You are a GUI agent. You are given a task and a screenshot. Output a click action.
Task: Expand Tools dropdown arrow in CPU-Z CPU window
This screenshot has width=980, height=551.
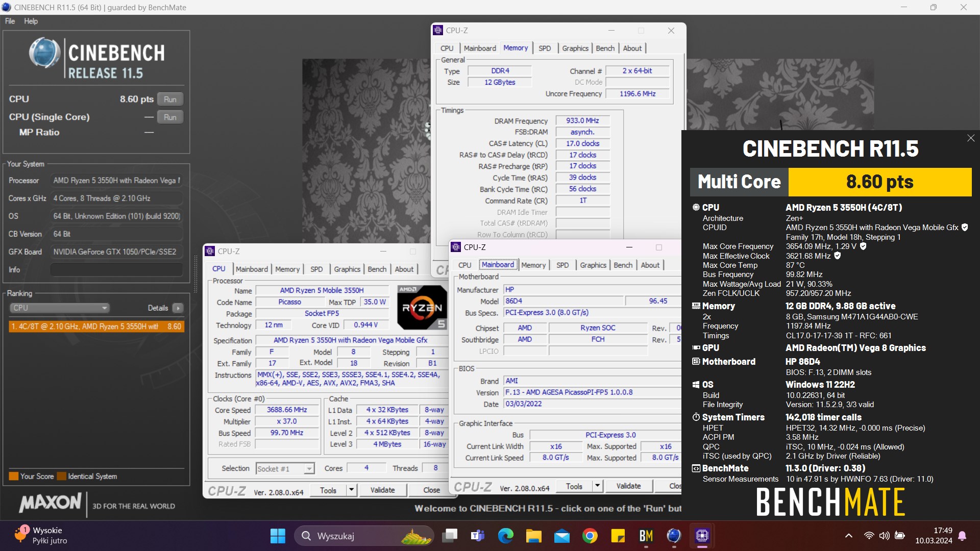(x=351, y=490)
